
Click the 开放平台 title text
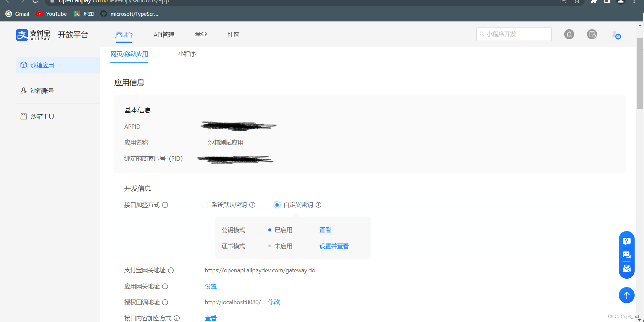(73, 35)
